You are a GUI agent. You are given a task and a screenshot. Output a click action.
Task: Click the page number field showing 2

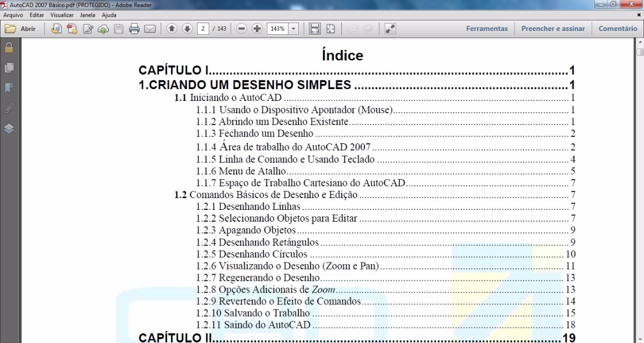203,28
